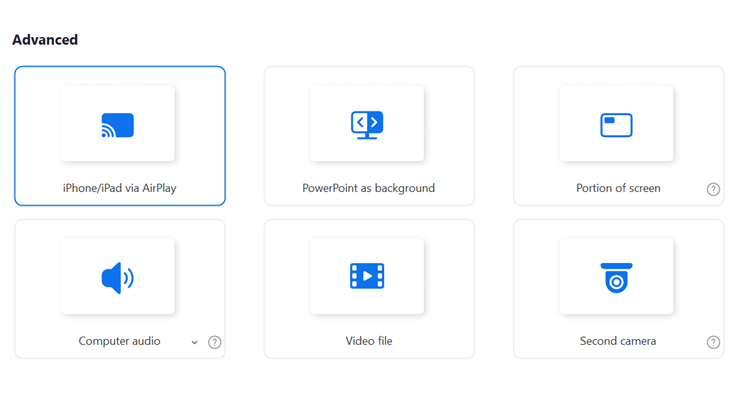This screenshot has height=409, width=745.
Task: Expand the Computer audio options chevron
Action: tap(194, 342)
